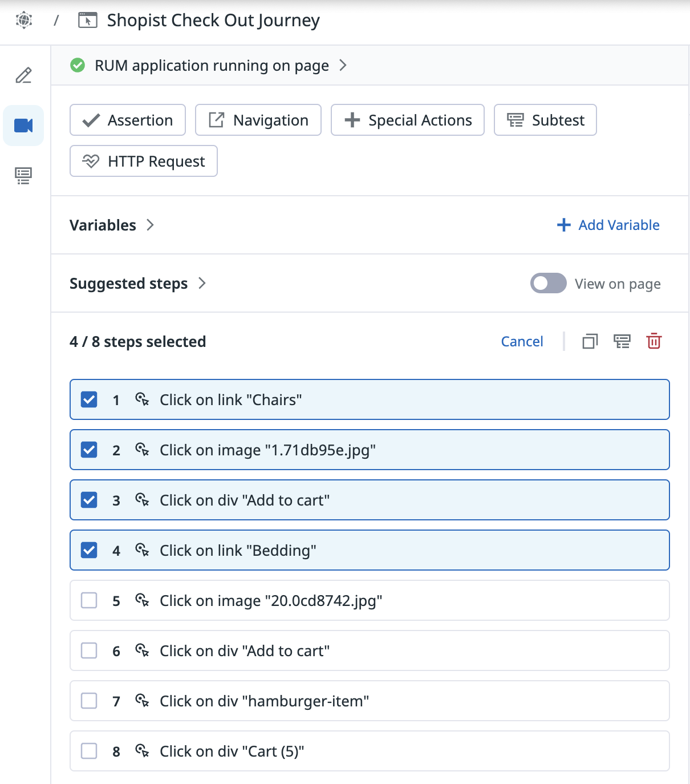The height and width of the screenshot is (784, 690).
Task: Uncheck step 1 Chairs checkbox
Action: pyautogui.click(x=89, y=399)
